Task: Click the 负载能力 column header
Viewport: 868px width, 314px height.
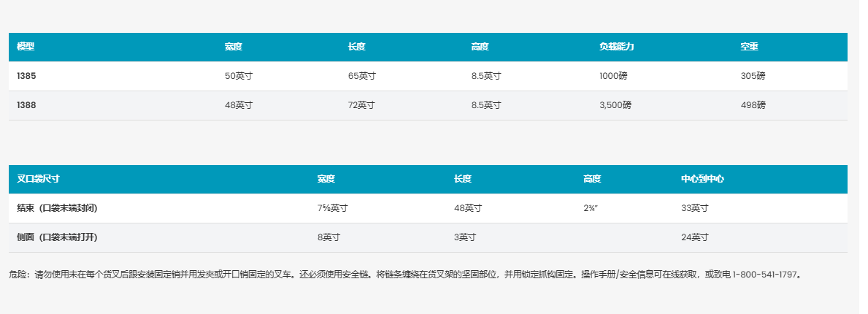Action: pos(616,47)
